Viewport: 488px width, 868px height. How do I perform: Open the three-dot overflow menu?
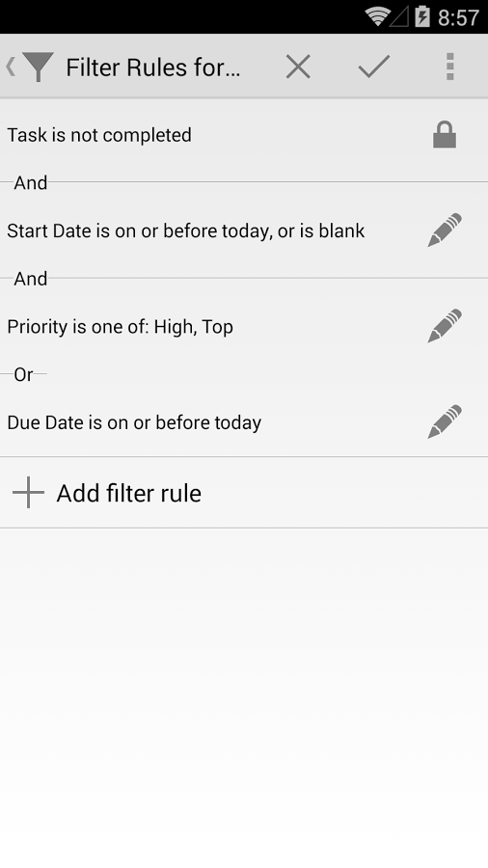[x=449, y=67]
